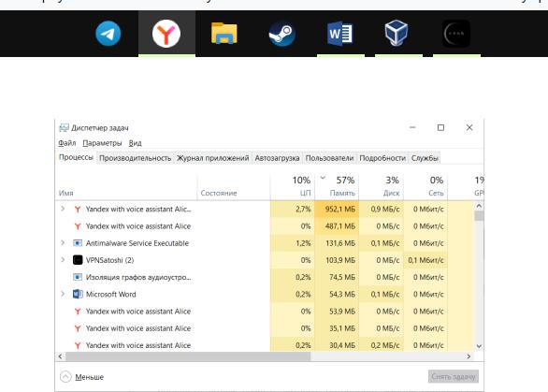Click the 0,9 МБ/с disk cell
Screen dimensions: 548x392
(x=381, y=210)
